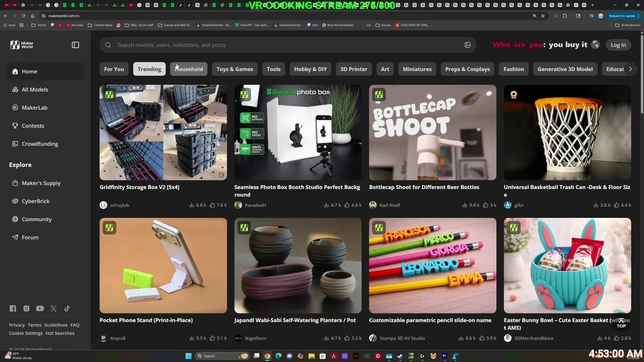Open ParadoxH author profile

250,205
